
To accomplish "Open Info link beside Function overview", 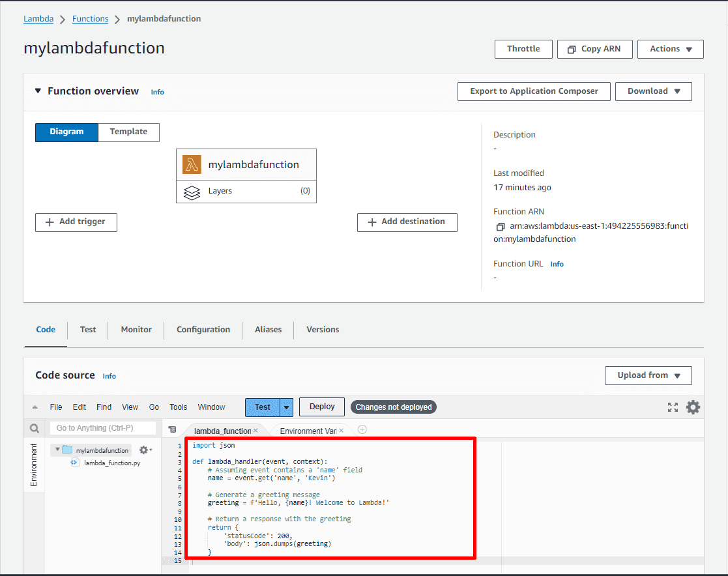I will pyautogui.click(x=157, y=92).
